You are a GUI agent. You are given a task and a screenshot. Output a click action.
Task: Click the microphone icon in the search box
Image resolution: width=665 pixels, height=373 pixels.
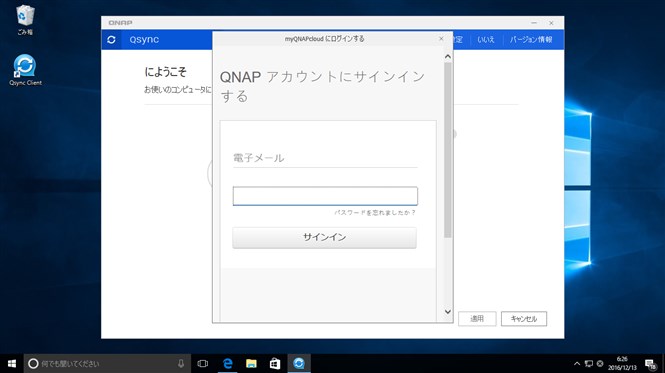point(181,363)
